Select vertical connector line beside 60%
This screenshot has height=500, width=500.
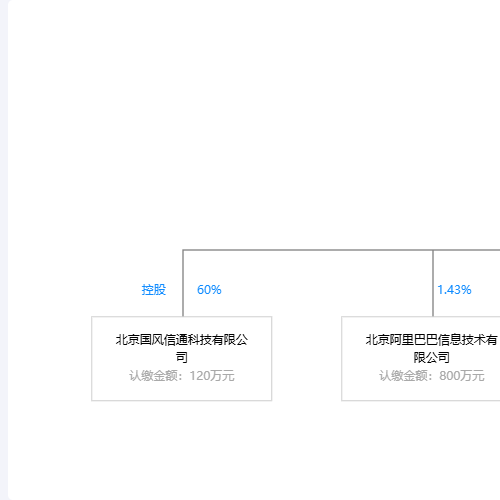183,283
